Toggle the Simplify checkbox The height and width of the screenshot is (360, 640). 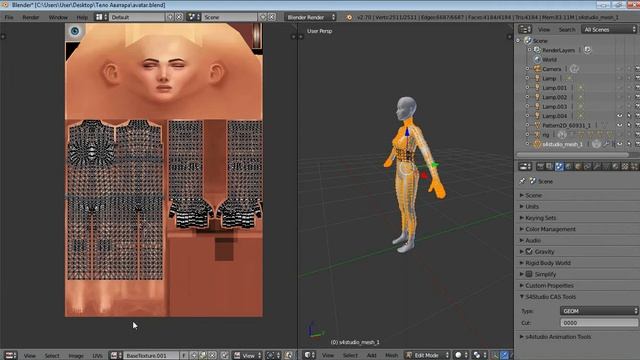click(x=529, y=274)
